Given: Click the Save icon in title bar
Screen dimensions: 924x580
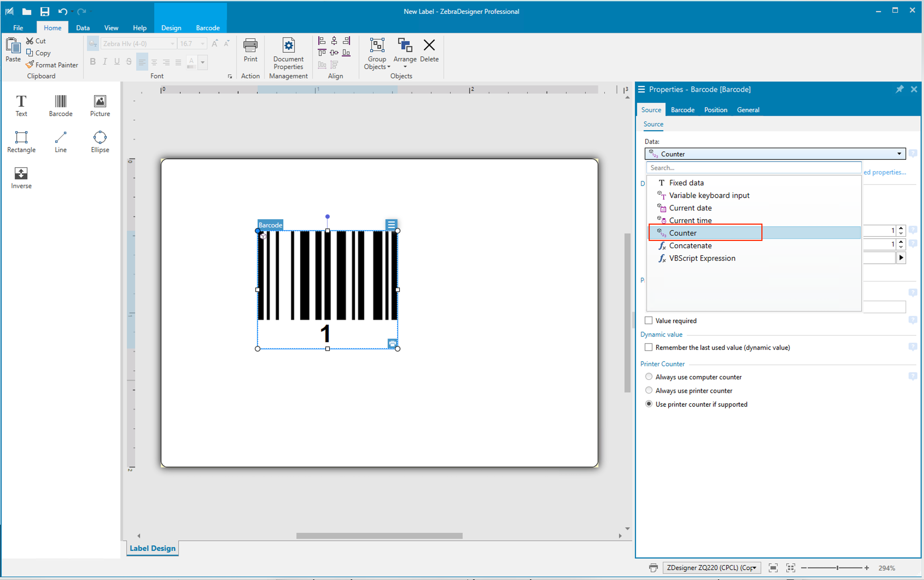Looking at the screenshot, I should click(45, 11).
